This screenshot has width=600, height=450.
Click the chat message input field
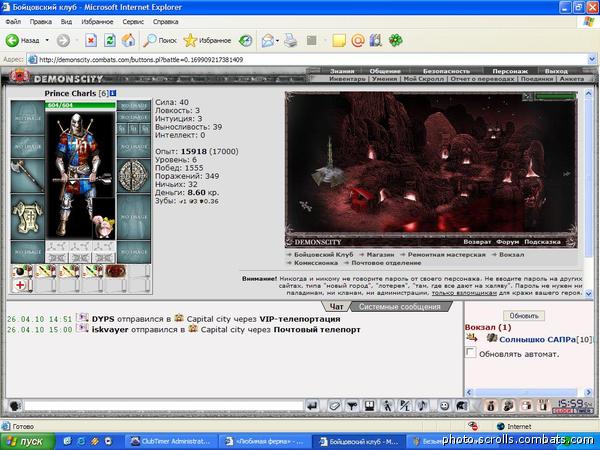click(163, 406)
